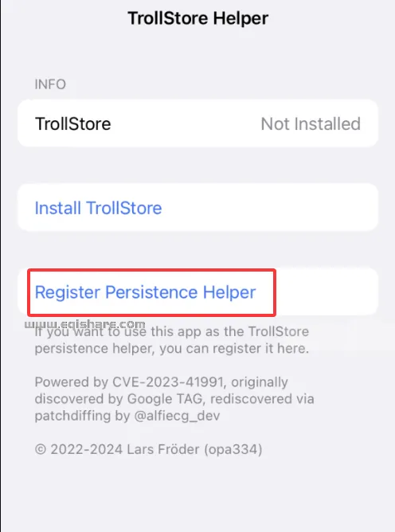Image resolution: width=395 pixels, height=532 pixels.
Task: Click the persistence helper description text
Action: pyautogui.click(x=172, y=340)
